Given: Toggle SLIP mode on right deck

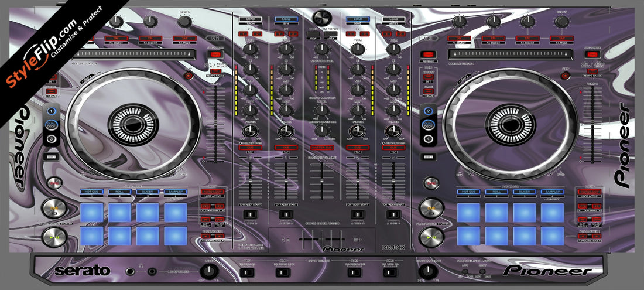Looking at the screenshot, I should coord(566,76).
